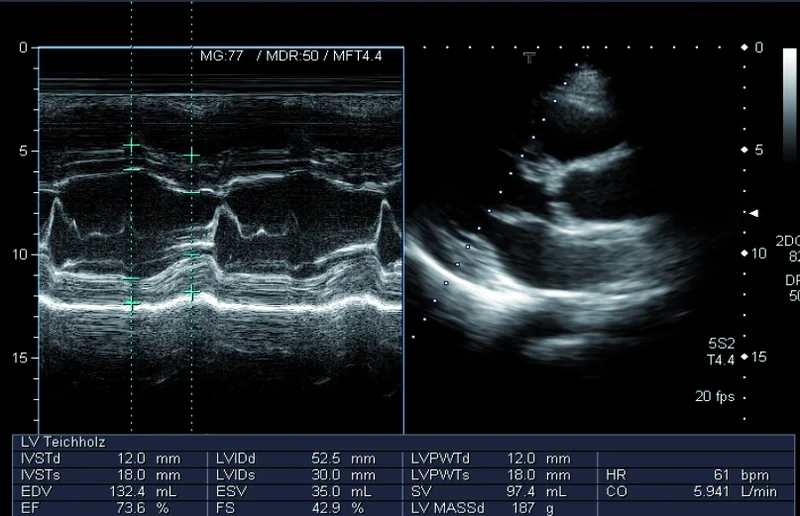800x516 pixels.
Task: Click the end-diastolic caliper cross at top of septum
Action: [131, 146]
